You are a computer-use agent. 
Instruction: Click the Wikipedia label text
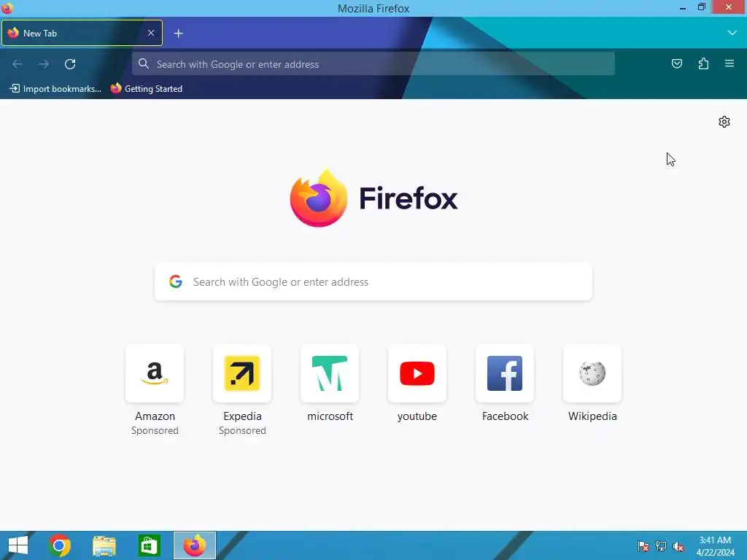[x=592, y=416]
